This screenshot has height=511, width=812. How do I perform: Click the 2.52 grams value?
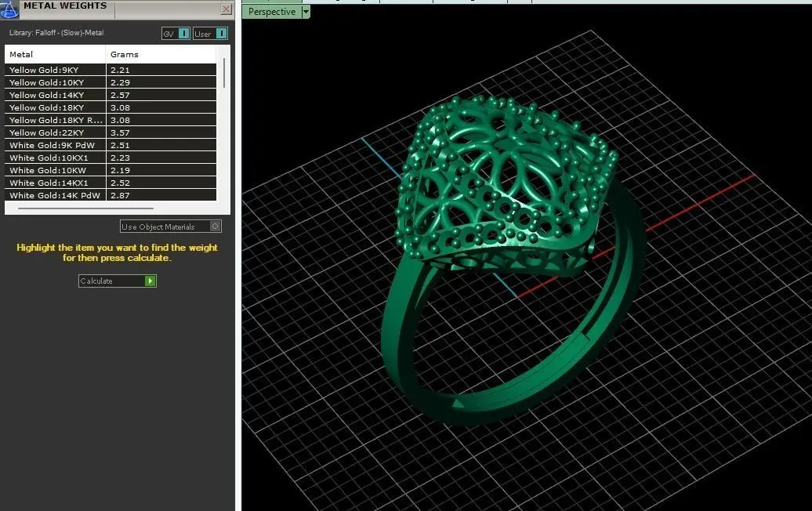click(x=120, y=183)
